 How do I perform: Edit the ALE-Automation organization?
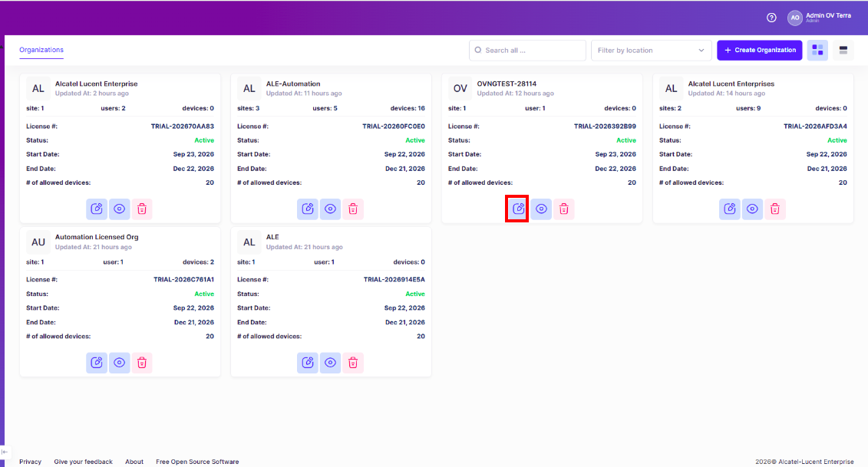coord(308,209)
